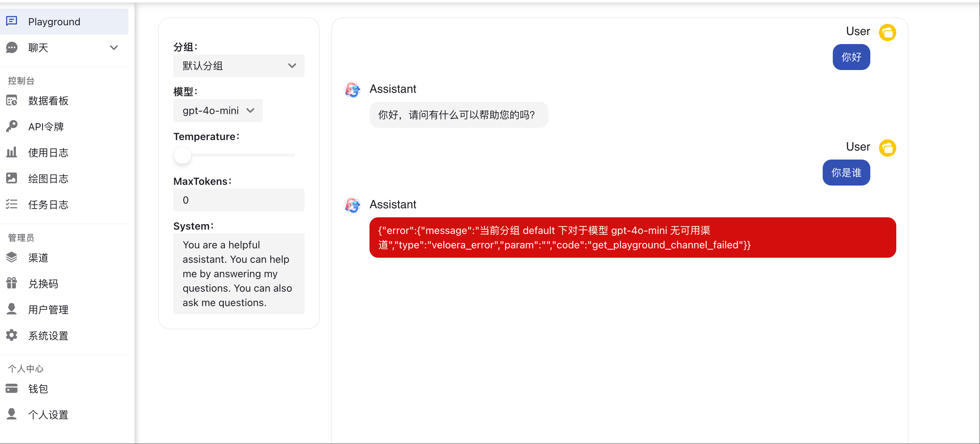980x444 pixels.
Task: Click the 分组 field label
Action: click(185, 47)
